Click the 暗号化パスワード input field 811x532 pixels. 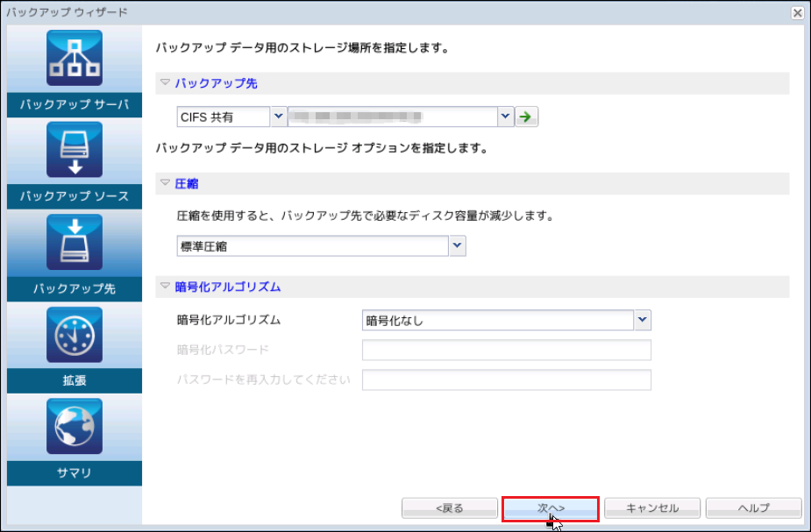(x=507, y=350)
